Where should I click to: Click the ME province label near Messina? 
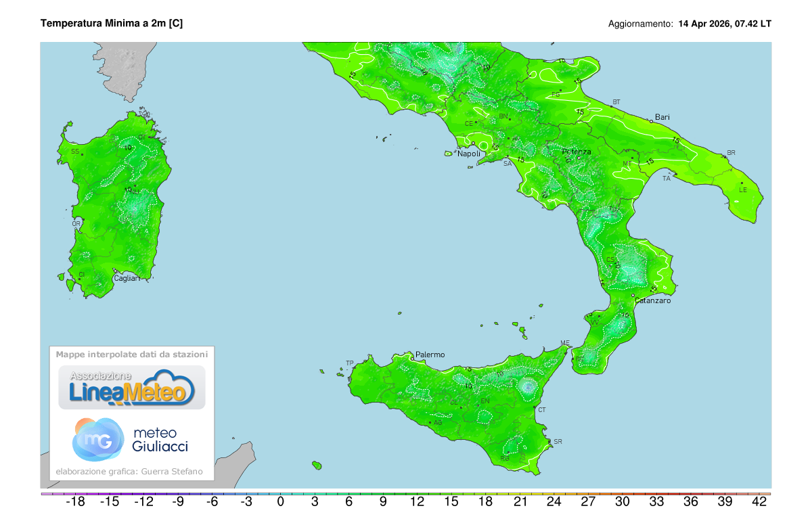point(564,342)
